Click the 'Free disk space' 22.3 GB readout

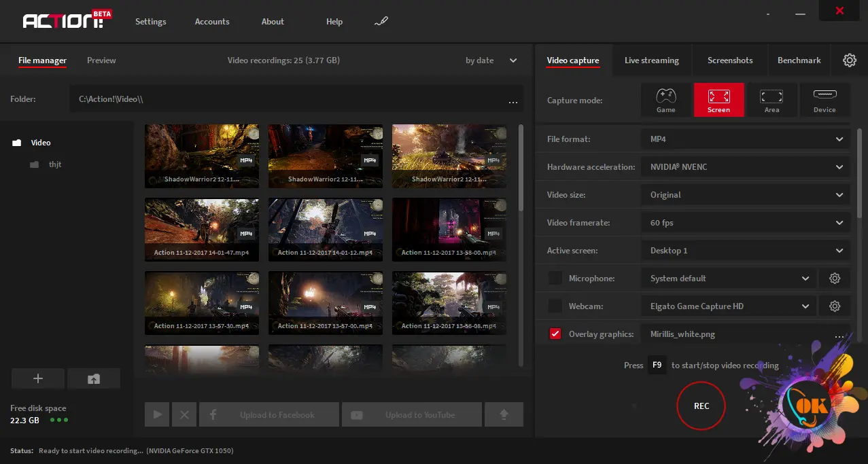38,414
